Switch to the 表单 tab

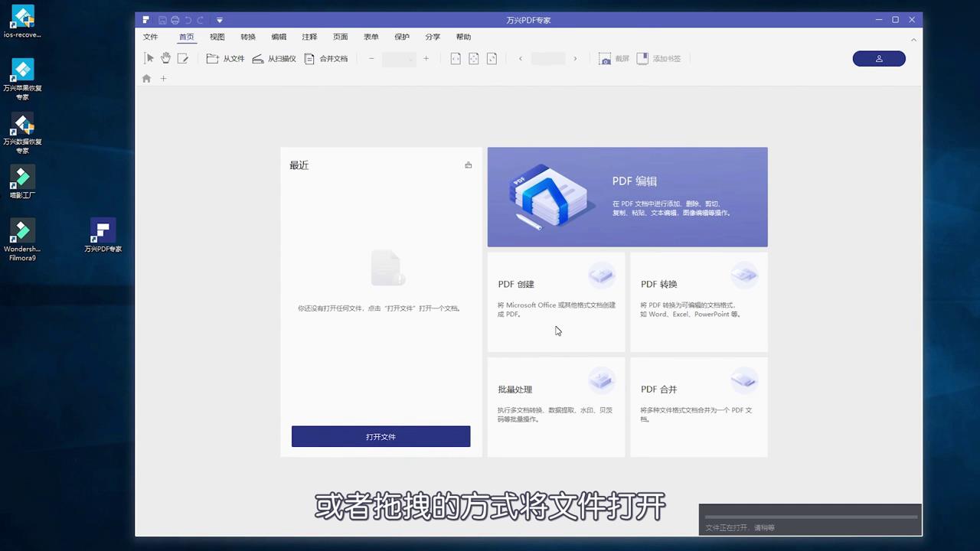click(x=371, y=37)
